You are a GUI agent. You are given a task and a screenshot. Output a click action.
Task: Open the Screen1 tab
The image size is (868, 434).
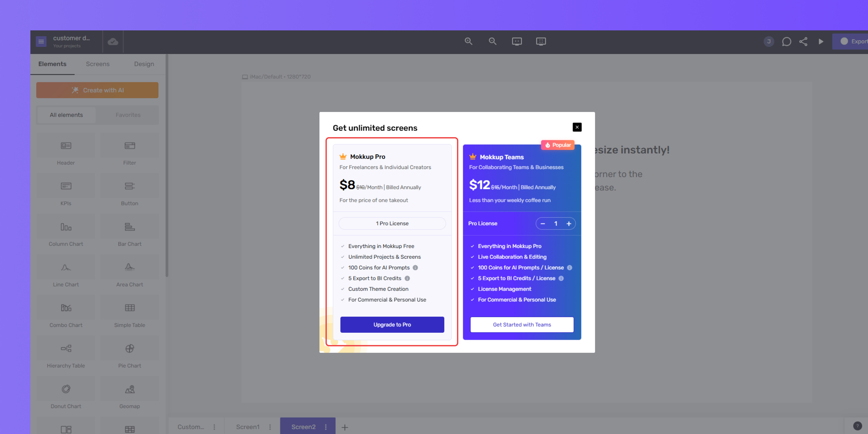click(248, 427)
